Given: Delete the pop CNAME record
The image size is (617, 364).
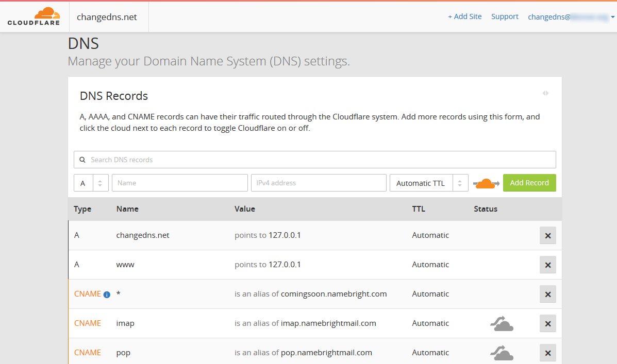Looking at the screenshot, I should [547, 353].
